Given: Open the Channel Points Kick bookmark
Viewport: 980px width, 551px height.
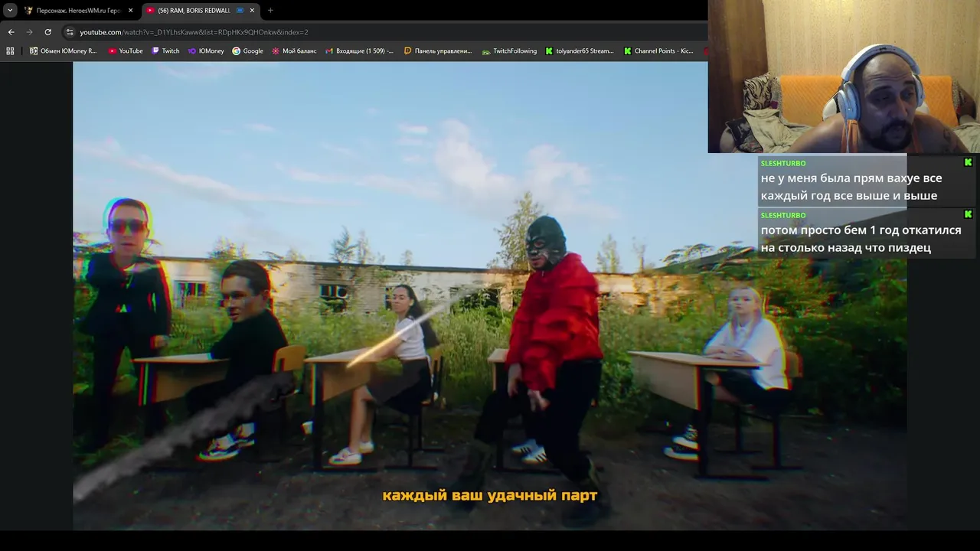Looking at the screenshot, I should pyautogui.click(x=658, y=51).
